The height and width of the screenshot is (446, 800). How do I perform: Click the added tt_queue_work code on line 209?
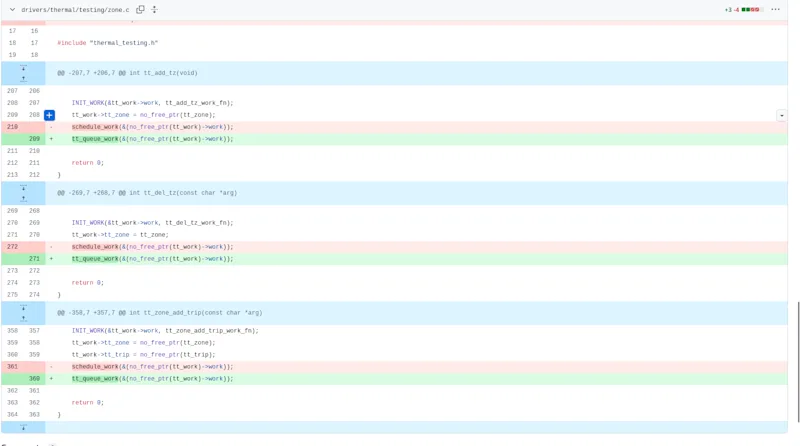[x=153, y=139]
